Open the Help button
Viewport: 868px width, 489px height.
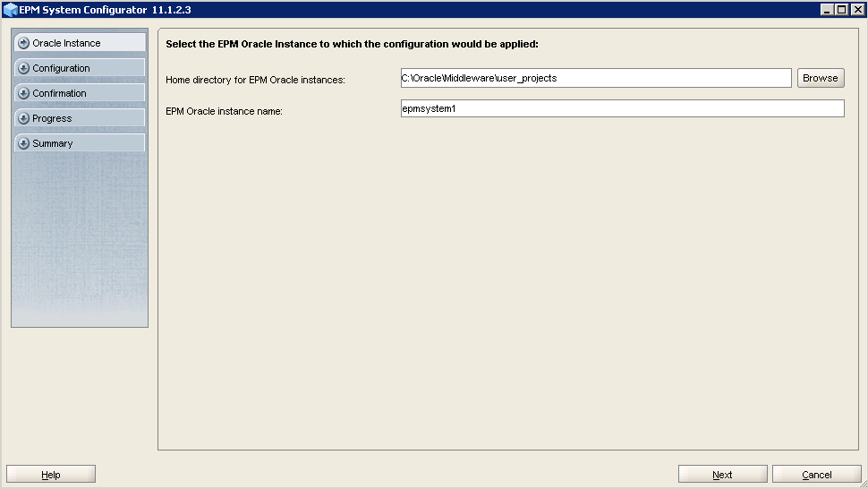(51, 475)
